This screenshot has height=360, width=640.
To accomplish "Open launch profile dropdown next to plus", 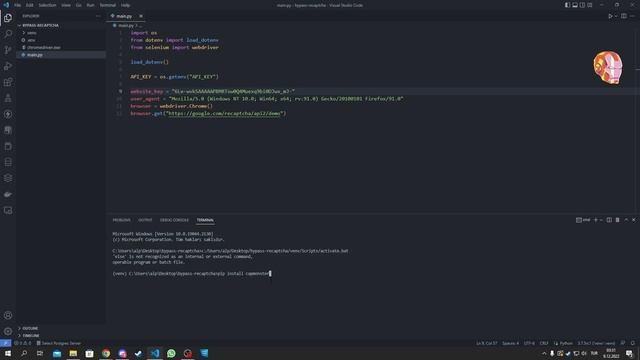I will [x=601, y=220].
